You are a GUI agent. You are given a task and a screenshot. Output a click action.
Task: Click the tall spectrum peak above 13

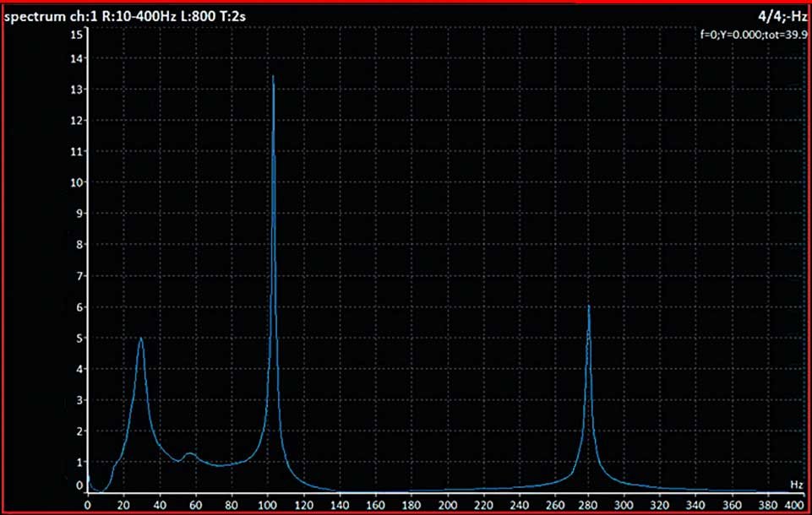pos(273,79)
